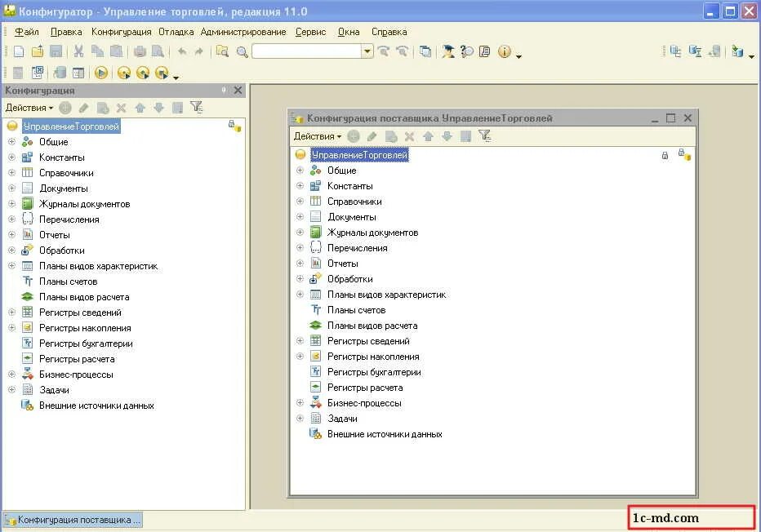Open the Конфигурация menu
The height and width of the screenshot is (532, 761).
[x=122, y=32]
